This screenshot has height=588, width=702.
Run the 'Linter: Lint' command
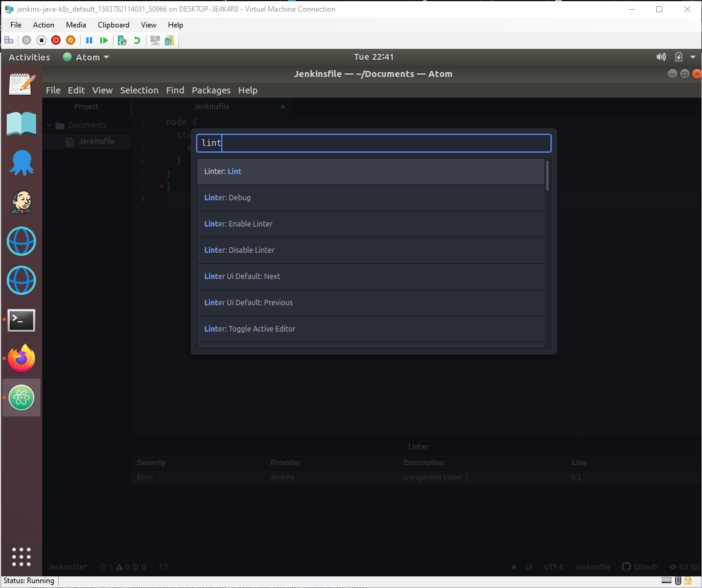370,172
